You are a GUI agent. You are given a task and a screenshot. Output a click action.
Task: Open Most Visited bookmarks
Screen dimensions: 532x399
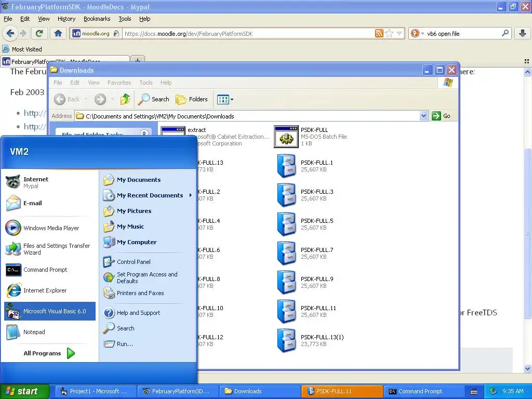point(22,49)
